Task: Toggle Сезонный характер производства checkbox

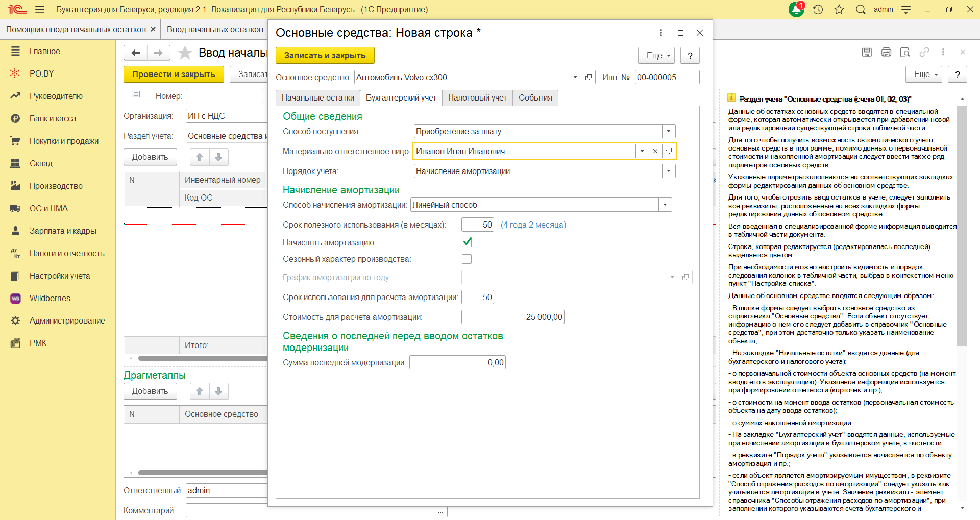Action: [467, 259]
